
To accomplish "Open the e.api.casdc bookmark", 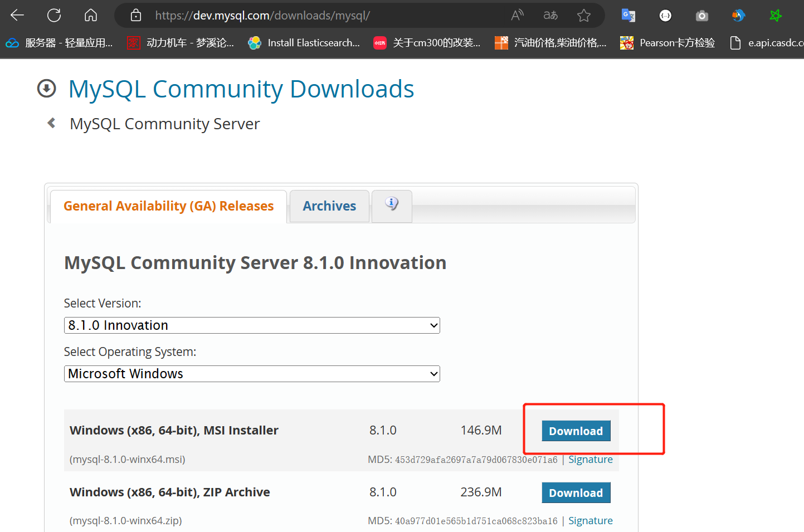I will [x=767, y=43].
